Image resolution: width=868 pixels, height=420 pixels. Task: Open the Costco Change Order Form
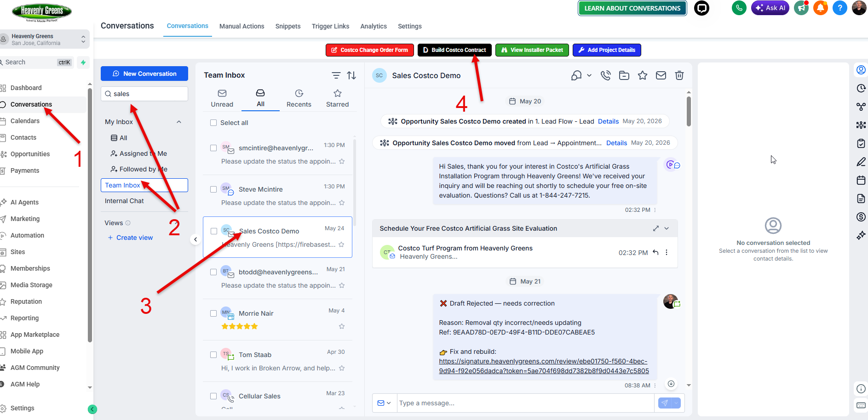coord(370,50)
